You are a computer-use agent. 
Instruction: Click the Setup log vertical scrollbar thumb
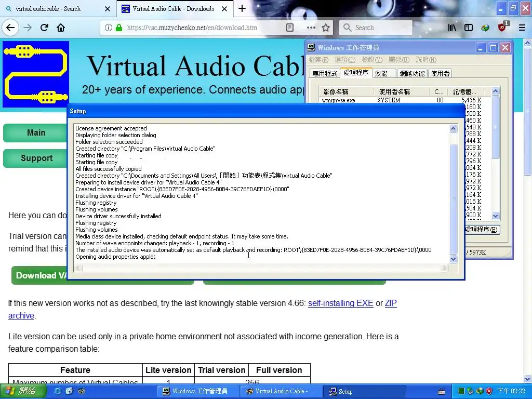tap(453, 199)
